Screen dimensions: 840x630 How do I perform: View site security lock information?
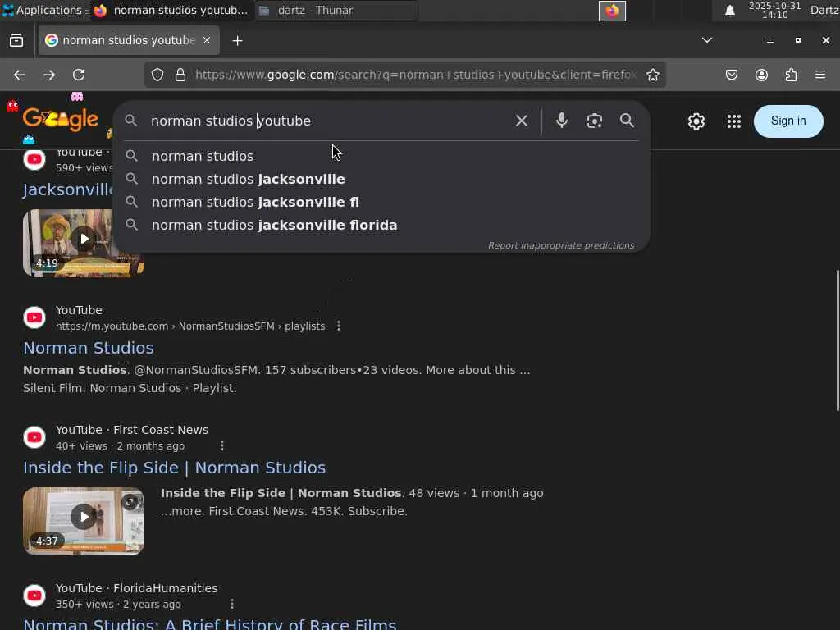pos(180,75)
